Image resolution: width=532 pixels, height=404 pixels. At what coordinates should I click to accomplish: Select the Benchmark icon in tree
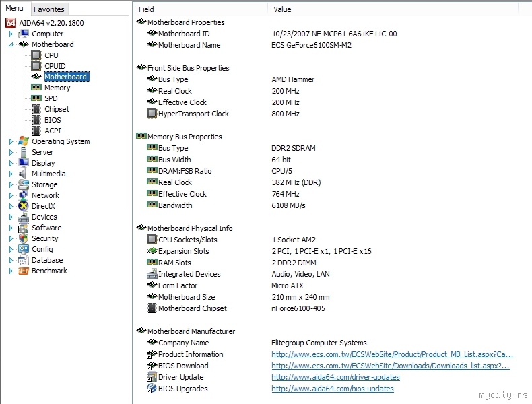click(x=24, y=271)
